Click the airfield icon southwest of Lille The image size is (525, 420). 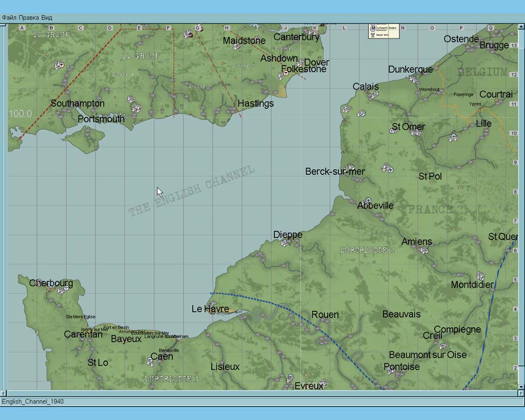click(x=453, y=137)
